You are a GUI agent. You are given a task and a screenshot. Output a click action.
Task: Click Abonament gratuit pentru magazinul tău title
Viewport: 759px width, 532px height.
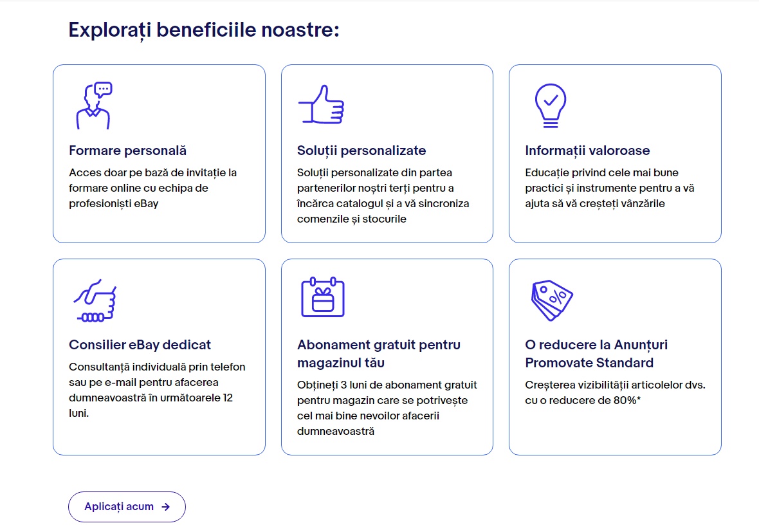point(378,354)
